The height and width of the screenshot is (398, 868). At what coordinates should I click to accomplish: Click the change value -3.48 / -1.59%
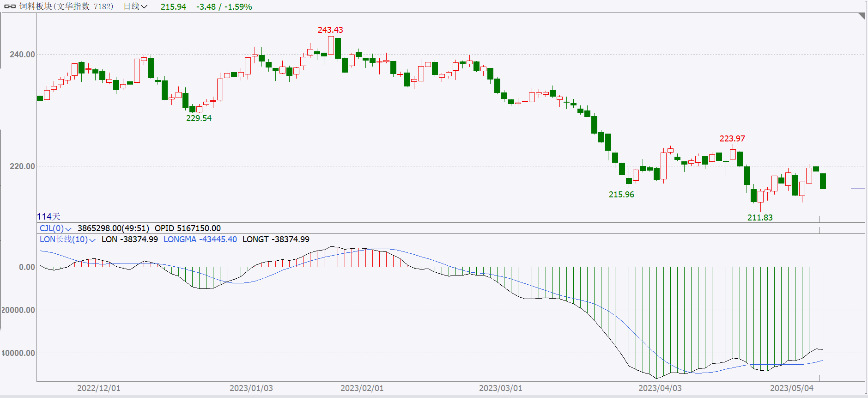(x=224, y=7)
